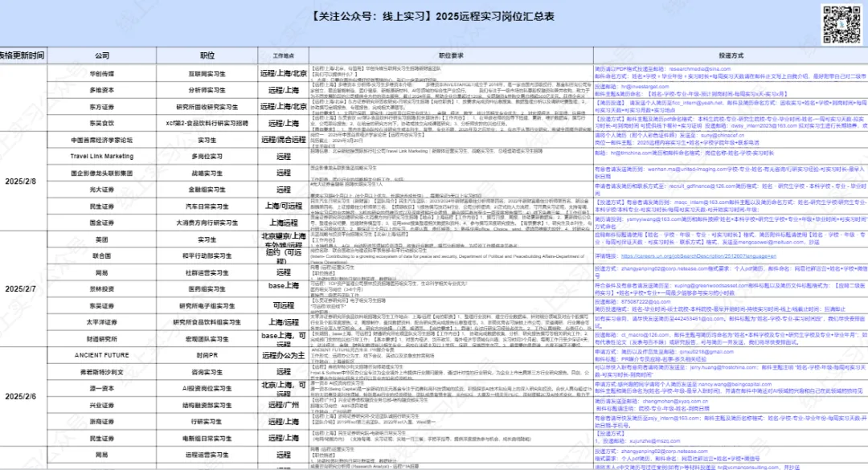Select the title '2025远程实习岗位汇总表'
The height and width of the screenshot is (470, 868).
coord(495,16)
